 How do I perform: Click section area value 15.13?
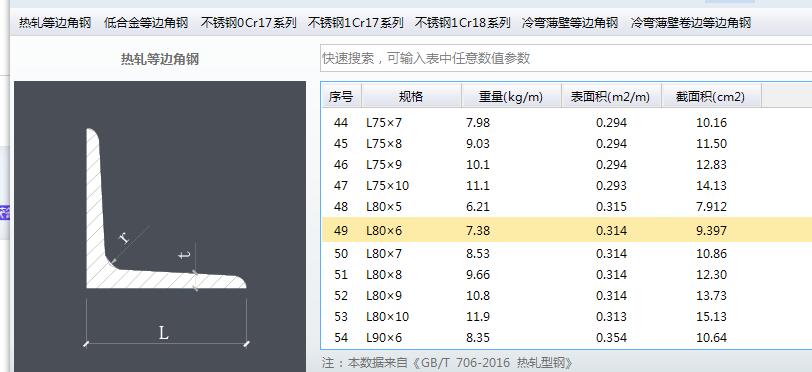(x=712, y=317)
